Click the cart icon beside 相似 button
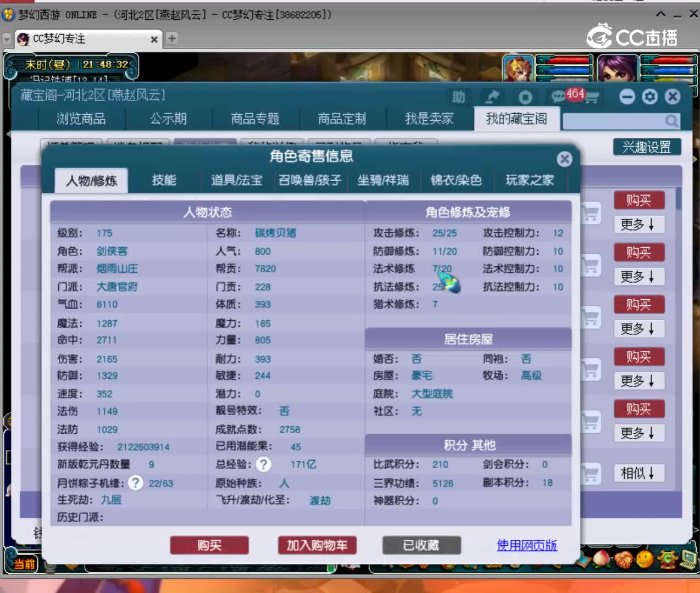The width and height of the screenshot is (700, 593). coord(591,473)
